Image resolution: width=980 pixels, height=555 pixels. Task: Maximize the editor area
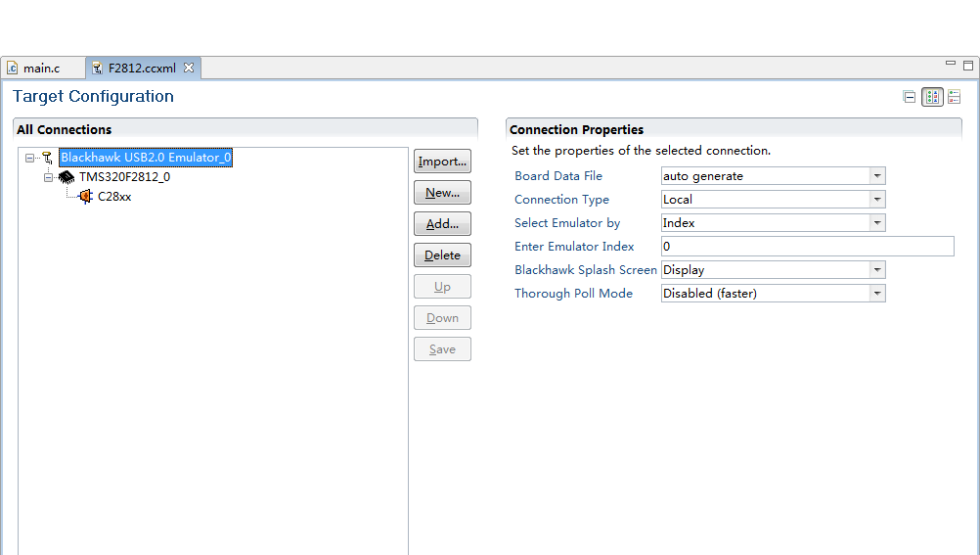coord(968,65)
